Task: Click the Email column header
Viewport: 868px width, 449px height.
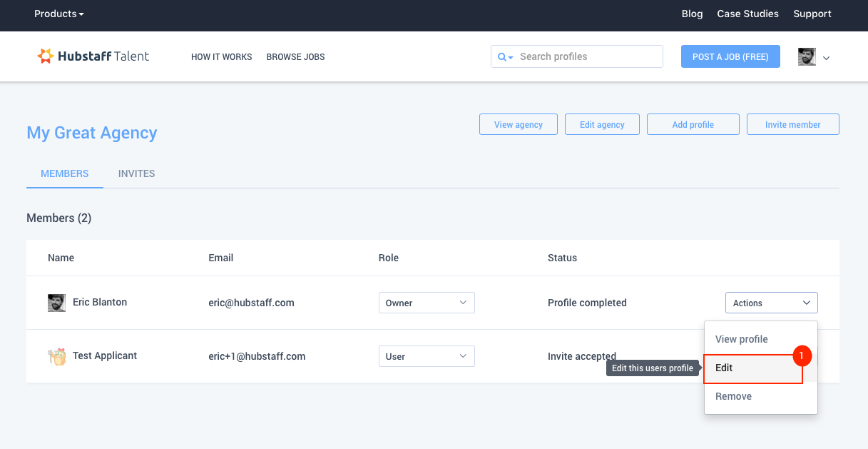Action: click(221, 258)
